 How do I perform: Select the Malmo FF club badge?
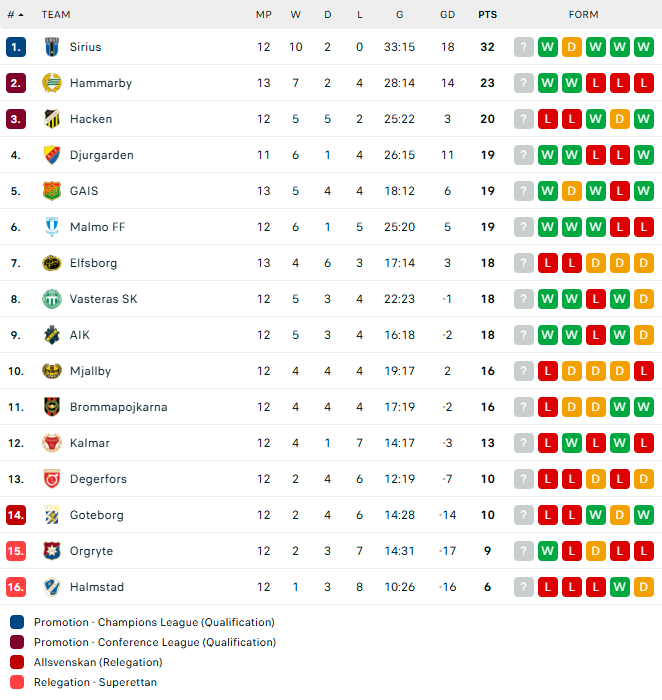(52, 227)
